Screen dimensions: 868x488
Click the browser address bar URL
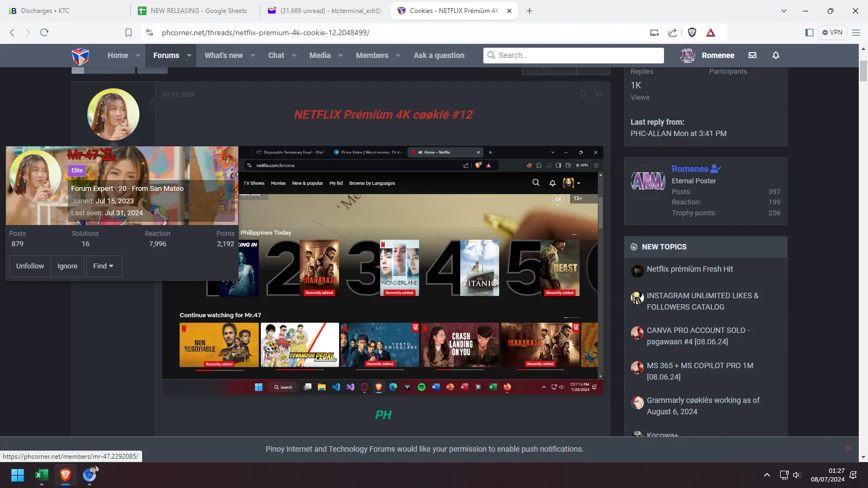[266, 33]
